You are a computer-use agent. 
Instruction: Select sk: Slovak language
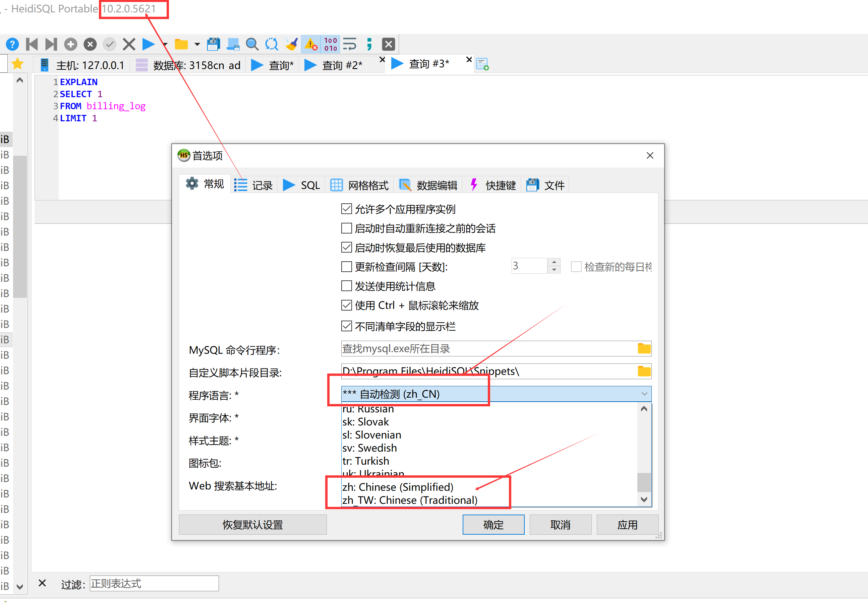pyautogui.click(x=489, y=422)
